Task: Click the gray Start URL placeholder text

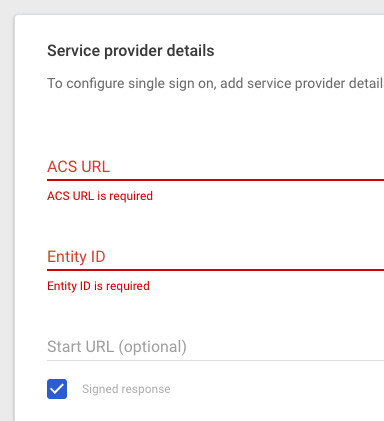Action: (117, 347)
